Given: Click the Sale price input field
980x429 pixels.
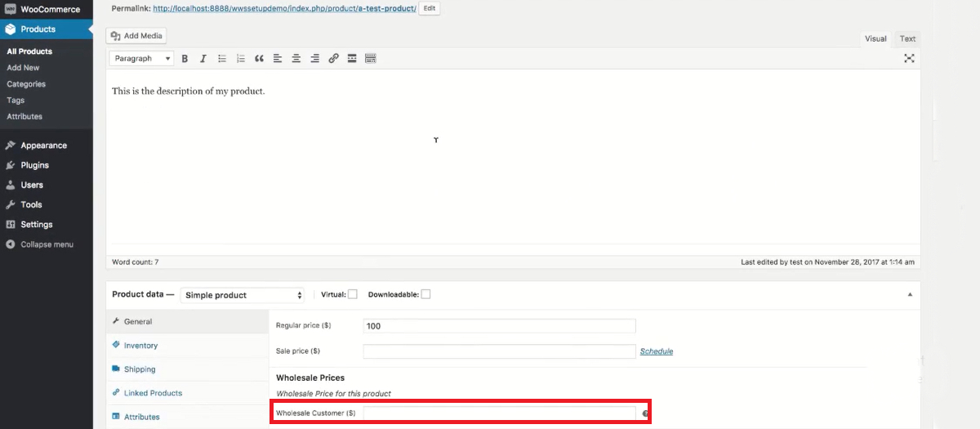Looking at the screenshot, I should [499, 351].
